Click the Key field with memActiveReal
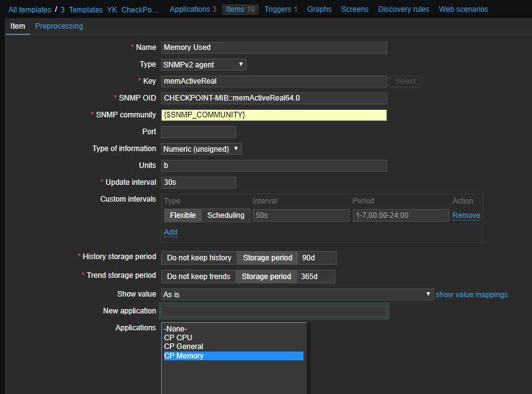 coord(273,81)
